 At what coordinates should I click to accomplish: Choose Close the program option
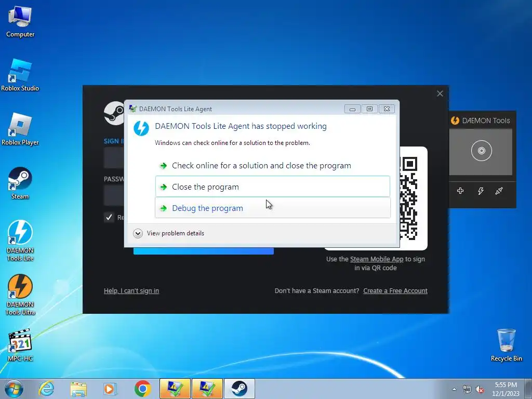(x=272, y=187)
